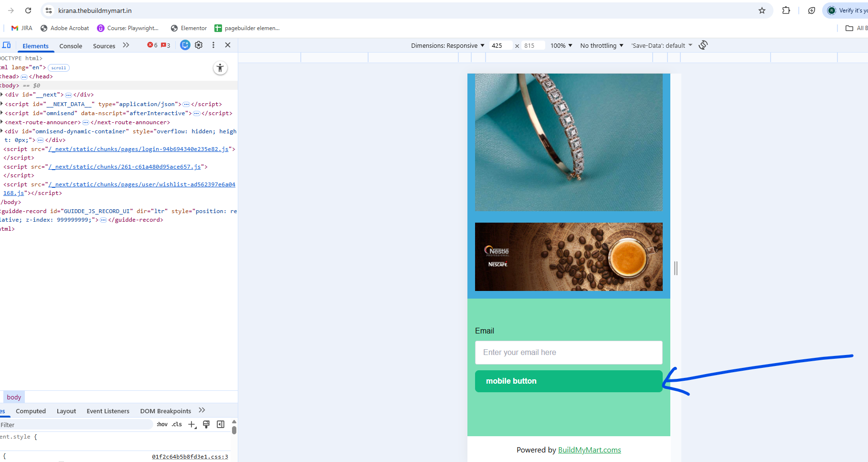Toggle the :hov element state panel
The width and height of the screenshot is (868, 462).
tap(162, 424)
